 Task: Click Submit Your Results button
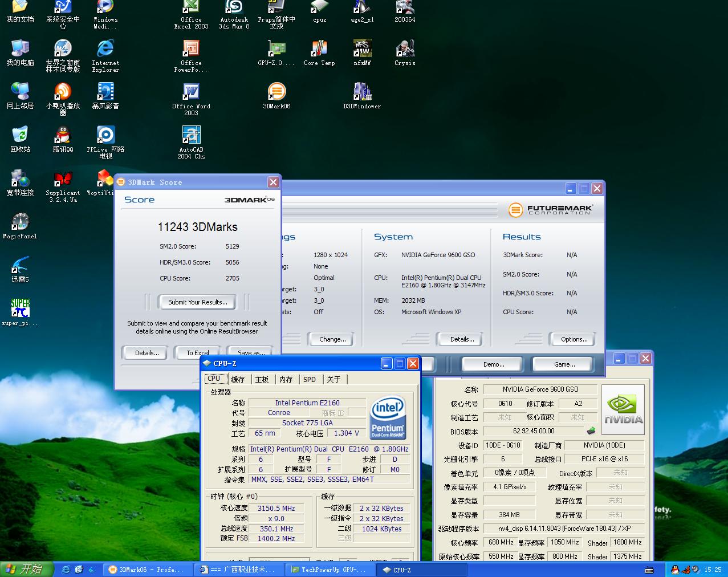tap(197, 302)
